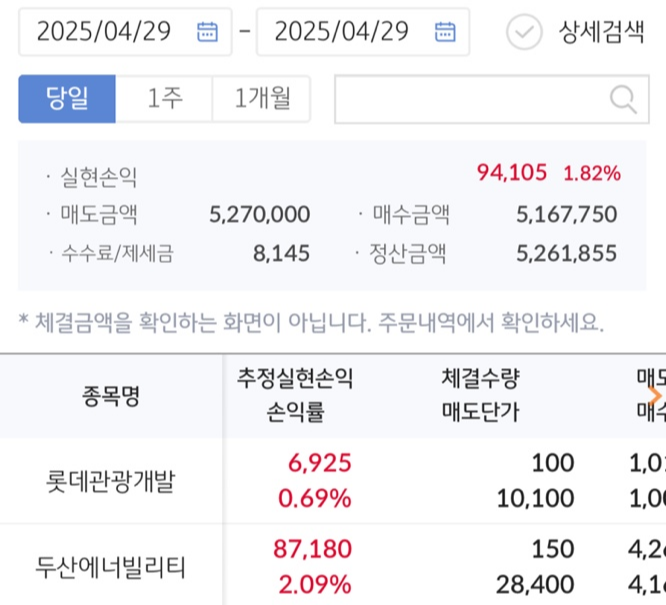This screenshot has width=666, height=605.
Task: Click the 실현손익 summary label
Action: click(x=99, y=177)
